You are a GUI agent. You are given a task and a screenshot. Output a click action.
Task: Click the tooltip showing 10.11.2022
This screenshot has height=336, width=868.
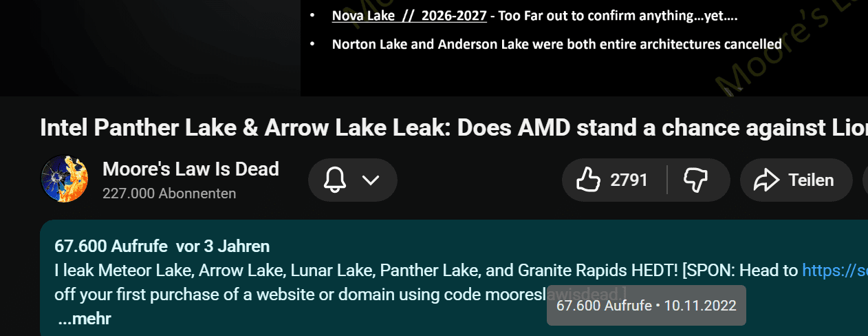point(646,305)
